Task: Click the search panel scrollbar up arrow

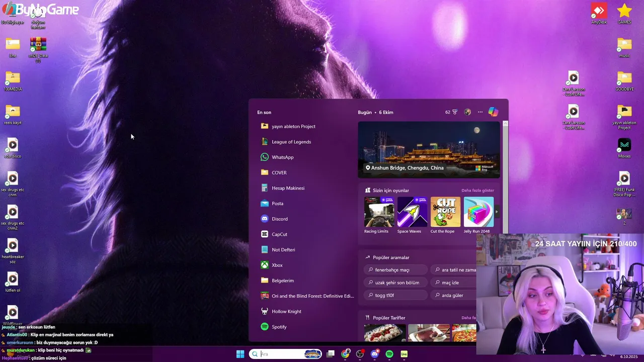Action: click(505, 123)
